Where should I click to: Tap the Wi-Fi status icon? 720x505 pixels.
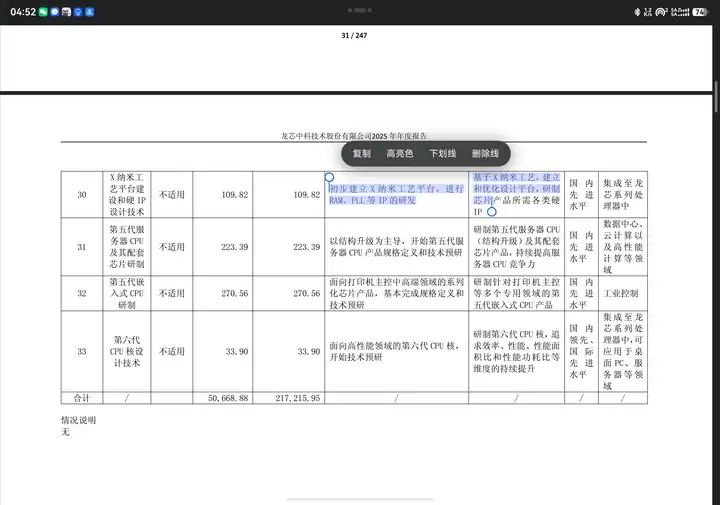[661, 12]
